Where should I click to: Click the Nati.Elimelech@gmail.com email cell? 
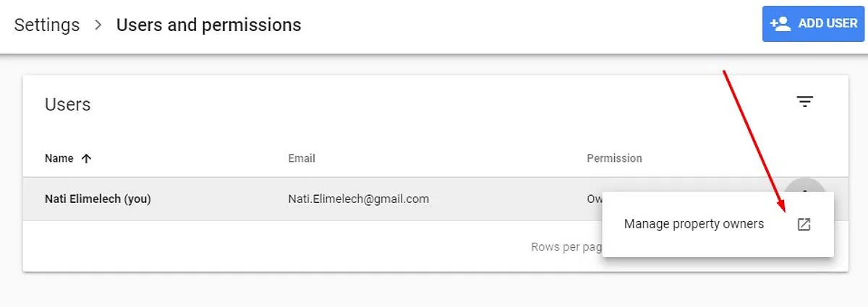[358, 199]
